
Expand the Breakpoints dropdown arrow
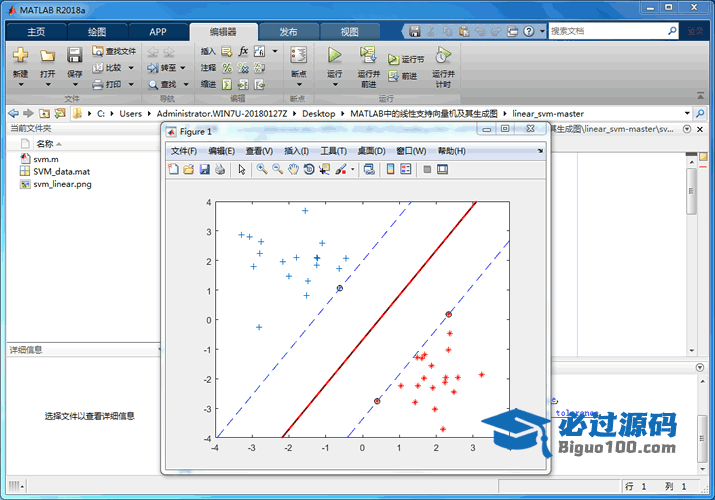point(299,84)
